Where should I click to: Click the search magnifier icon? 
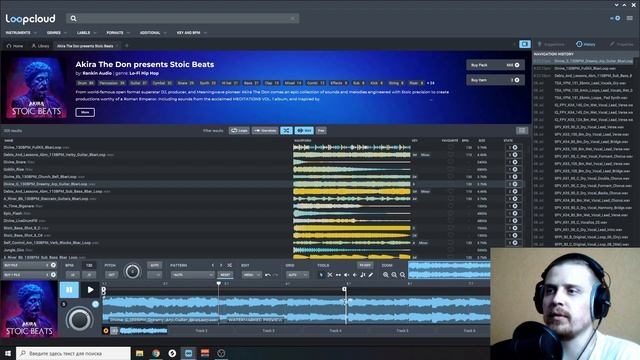[73, 18]
